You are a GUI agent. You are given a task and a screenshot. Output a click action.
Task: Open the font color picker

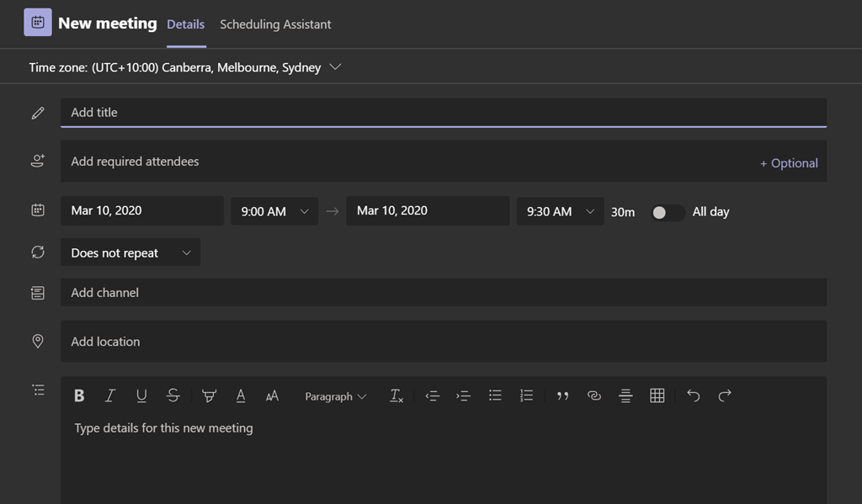[x=241, y=395]
